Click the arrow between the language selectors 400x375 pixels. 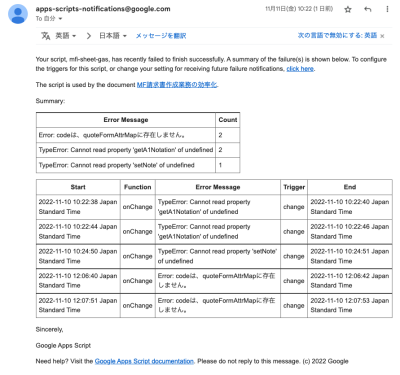click(x=88, y=36)
